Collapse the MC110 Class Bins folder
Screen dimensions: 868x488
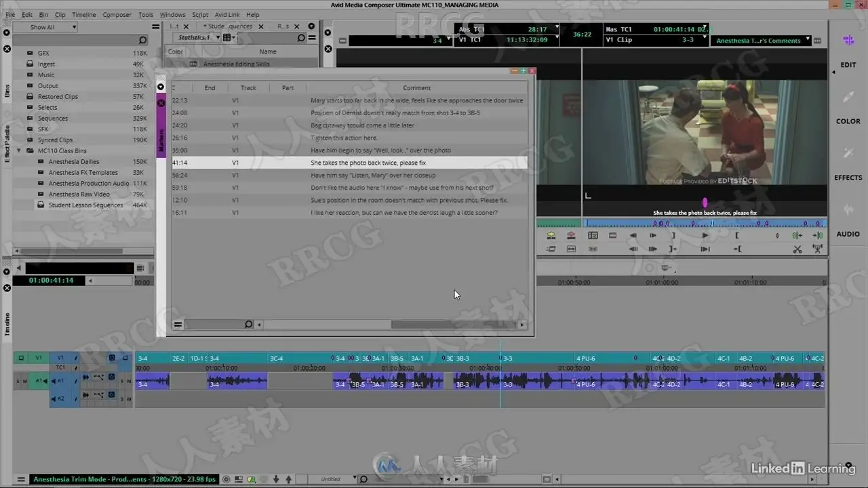[19, 150]
